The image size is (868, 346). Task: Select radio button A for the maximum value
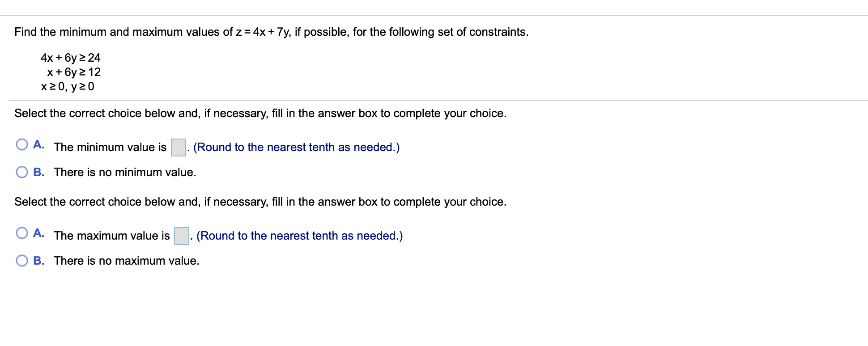[x=21, y=232]
